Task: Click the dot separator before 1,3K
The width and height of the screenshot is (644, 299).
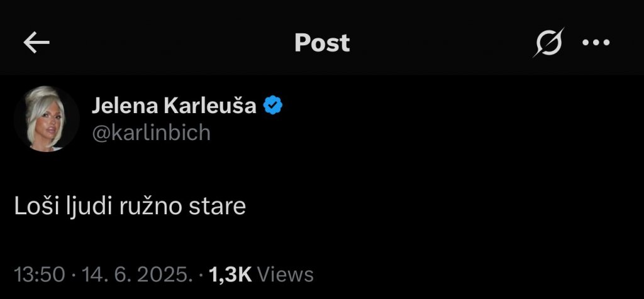Action: tap(200, 275)
